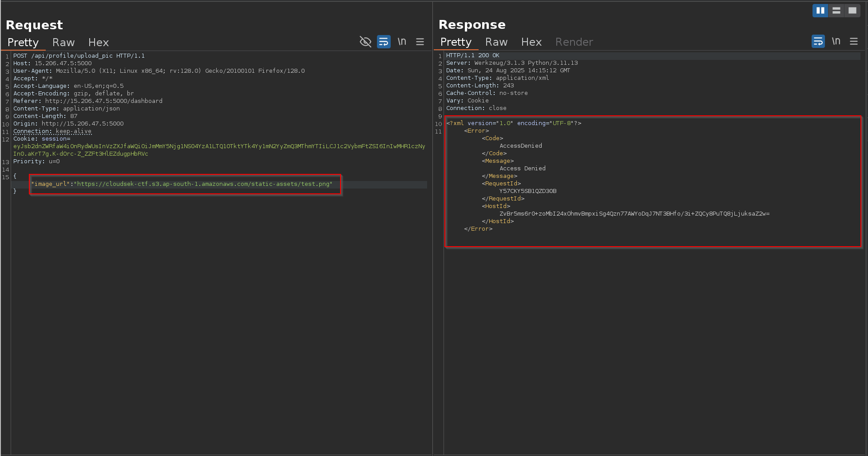Switch Request view to Hex tab

[x=98, y=43]
